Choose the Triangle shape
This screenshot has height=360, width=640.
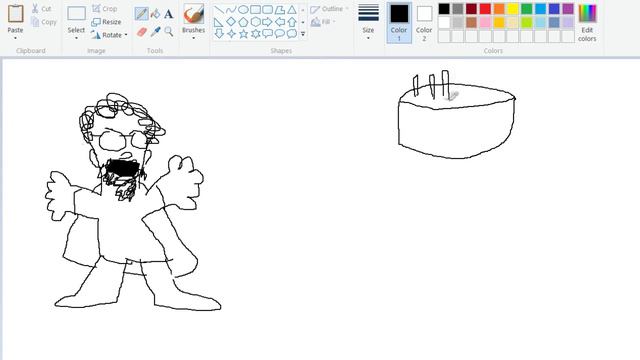pos(291,9)
